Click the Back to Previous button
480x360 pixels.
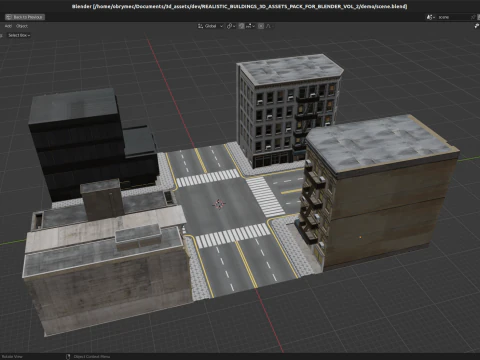25,17
